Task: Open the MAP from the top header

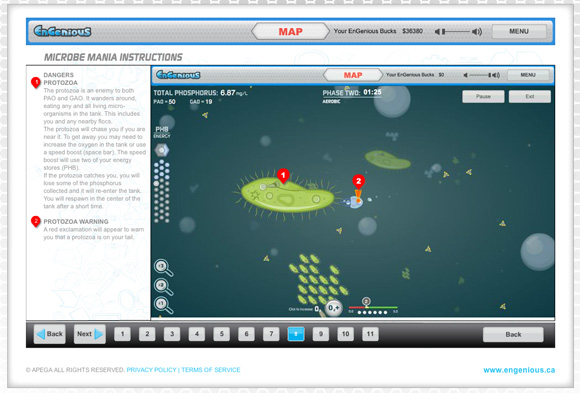Action: (x=290, y=31)
